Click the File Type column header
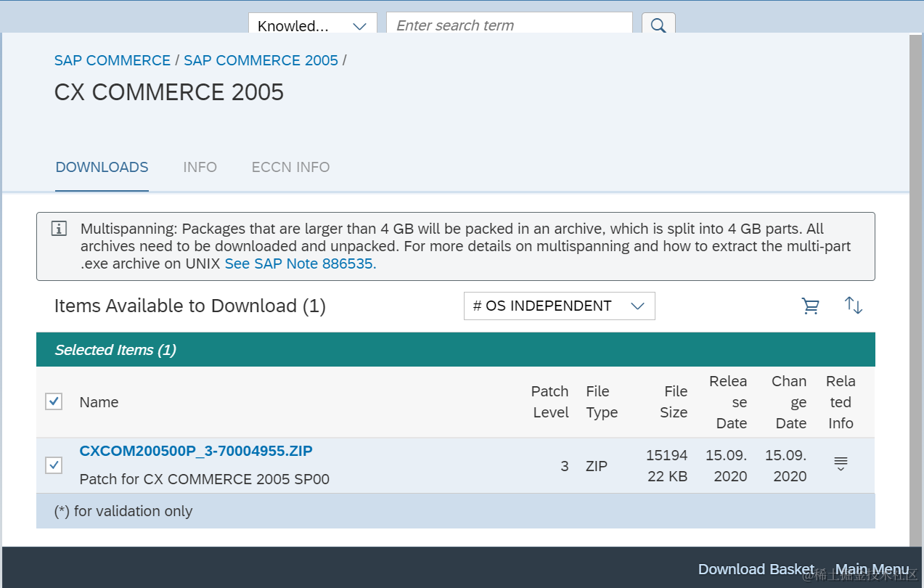924x588 pixels. tap(602, 402)
